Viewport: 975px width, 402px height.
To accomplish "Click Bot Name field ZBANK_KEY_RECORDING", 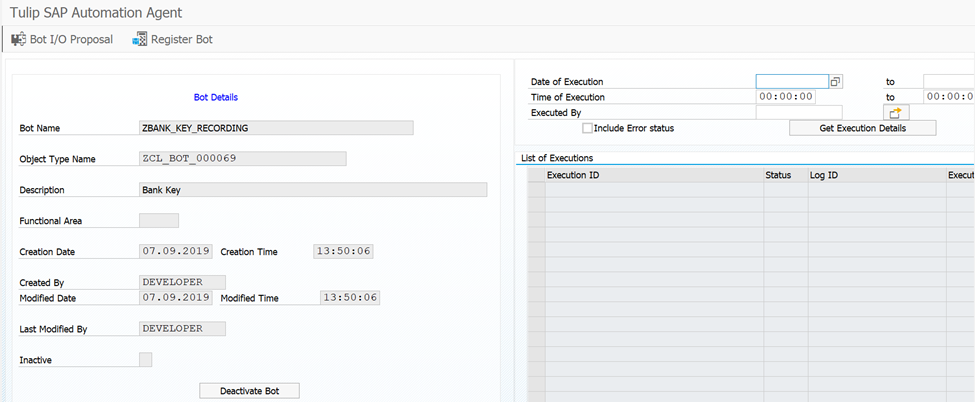I will point(276,128).
